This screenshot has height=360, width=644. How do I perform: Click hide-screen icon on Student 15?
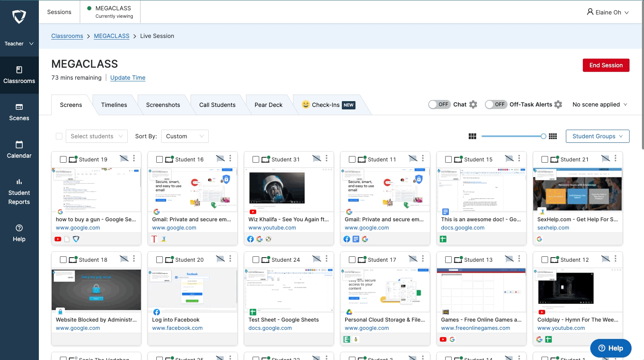click(509, 159)
